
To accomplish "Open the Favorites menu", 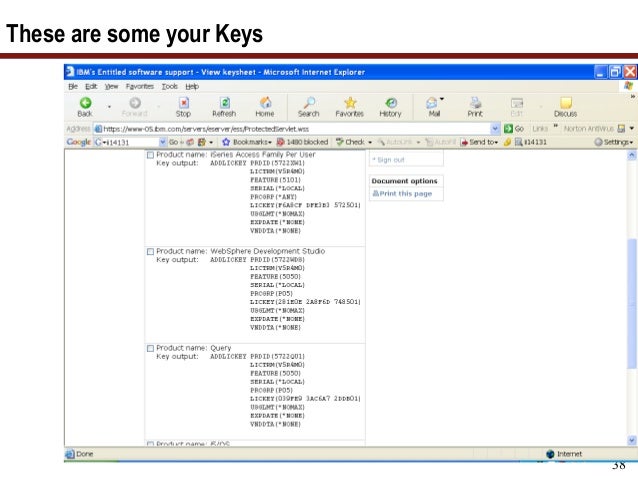I will click(x=140, y=86).
